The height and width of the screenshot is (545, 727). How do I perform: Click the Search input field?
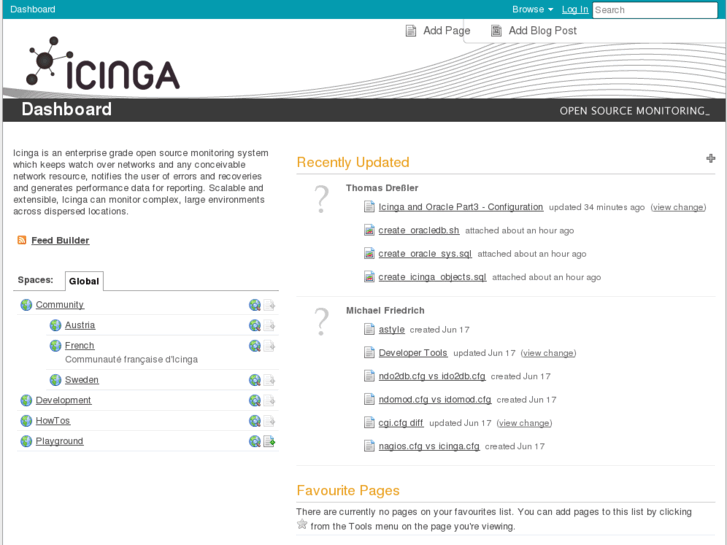pyautogui.click(x=655, y=10)
